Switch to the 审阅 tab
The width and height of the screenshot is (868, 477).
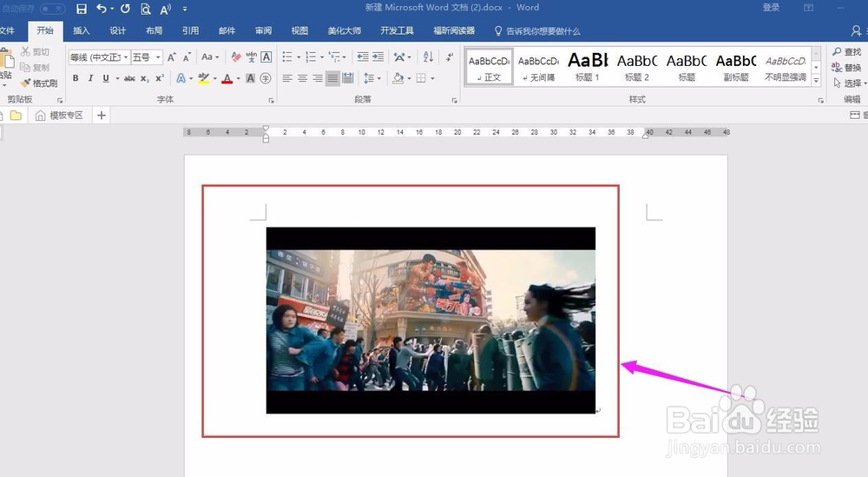[264, 31]
